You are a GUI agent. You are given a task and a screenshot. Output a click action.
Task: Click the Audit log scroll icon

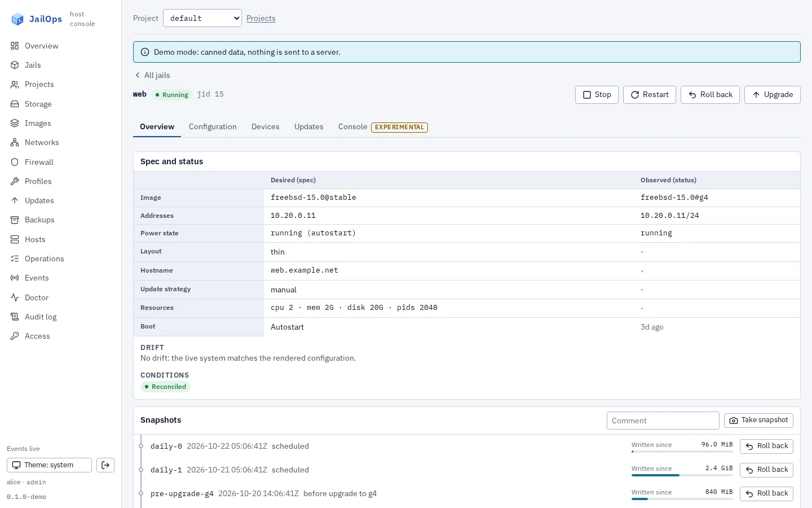(x=15, y=317)
